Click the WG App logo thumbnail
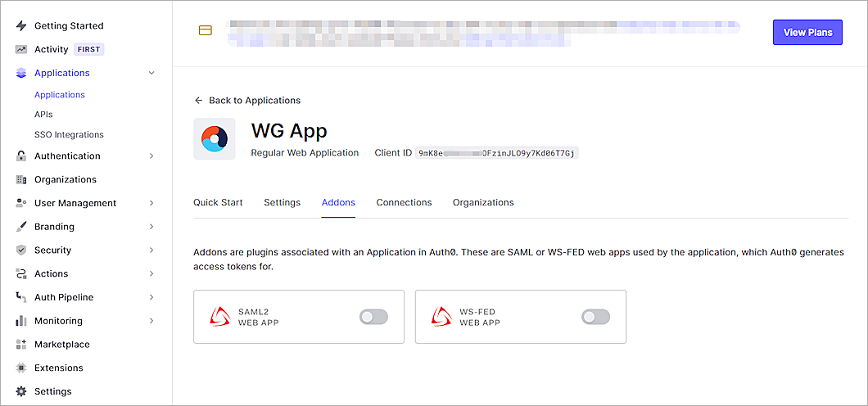868x406 pixels. coord(215,139)
